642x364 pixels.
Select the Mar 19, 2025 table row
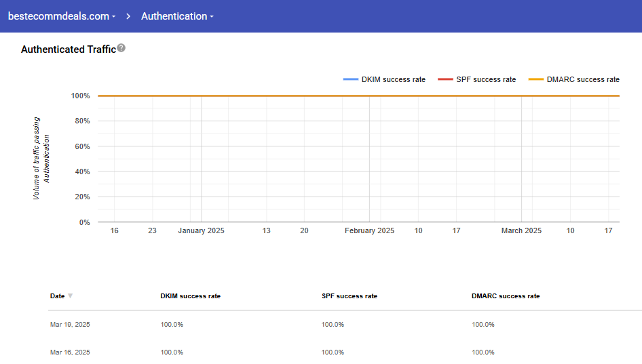click(x=70, y=325)
